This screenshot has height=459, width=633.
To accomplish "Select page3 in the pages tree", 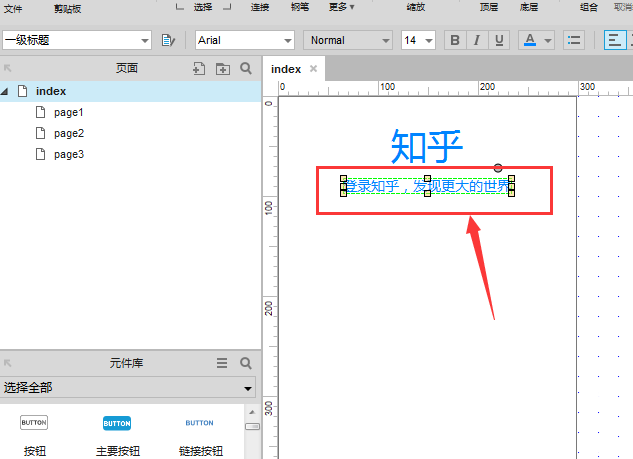I will point(69,154).
